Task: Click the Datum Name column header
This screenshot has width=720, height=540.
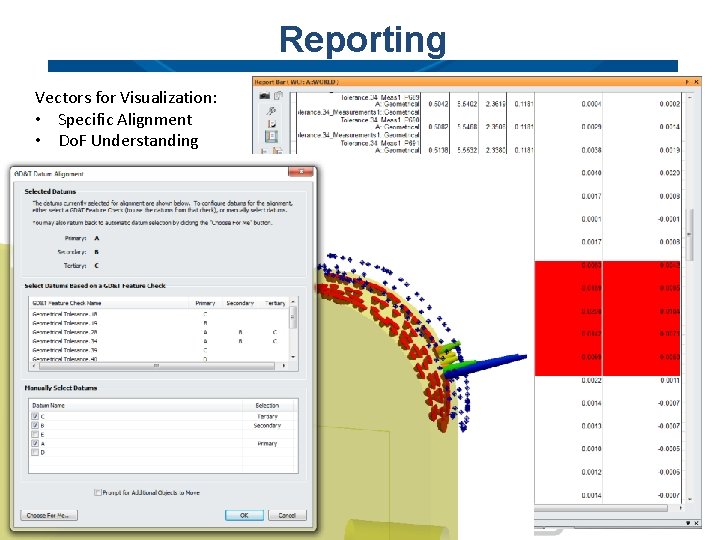Action: point(135,405)
